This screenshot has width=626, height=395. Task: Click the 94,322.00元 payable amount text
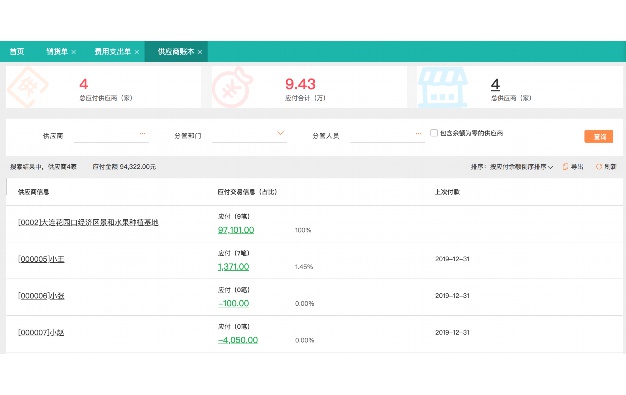pyautogui.click(x=138, y=167)
